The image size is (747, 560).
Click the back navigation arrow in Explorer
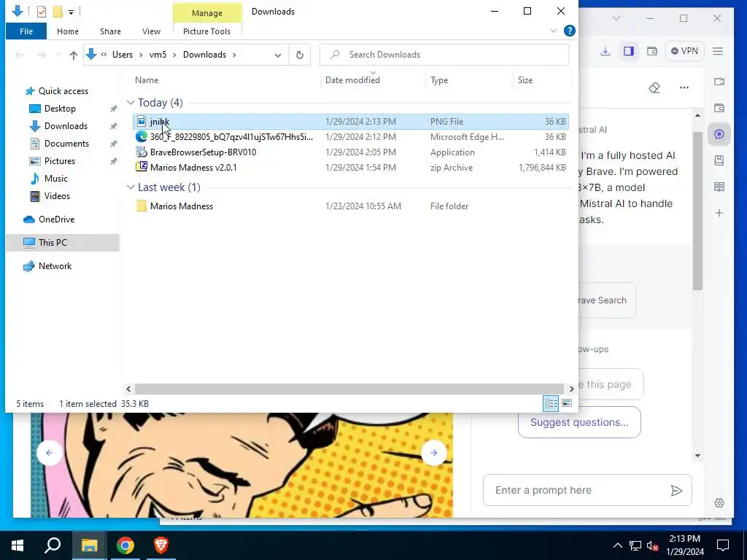click(20, 55)
